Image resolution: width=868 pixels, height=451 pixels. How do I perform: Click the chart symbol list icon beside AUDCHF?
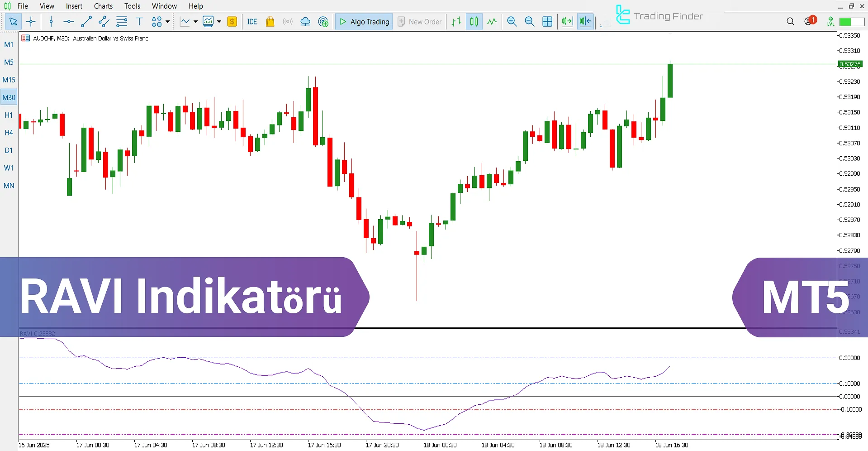(26, 38)
